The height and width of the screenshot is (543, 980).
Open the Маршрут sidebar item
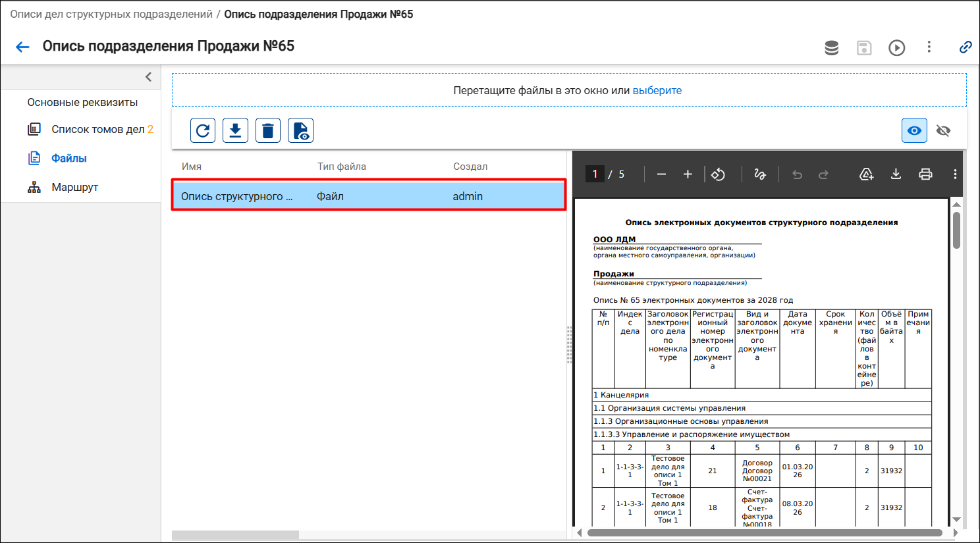75,187
